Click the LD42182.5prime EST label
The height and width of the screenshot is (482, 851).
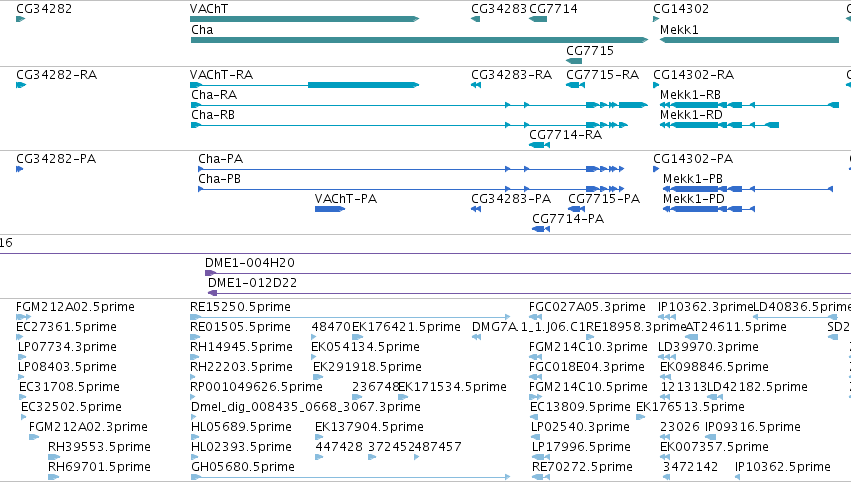pyautogui.click(x=757, y=388)
